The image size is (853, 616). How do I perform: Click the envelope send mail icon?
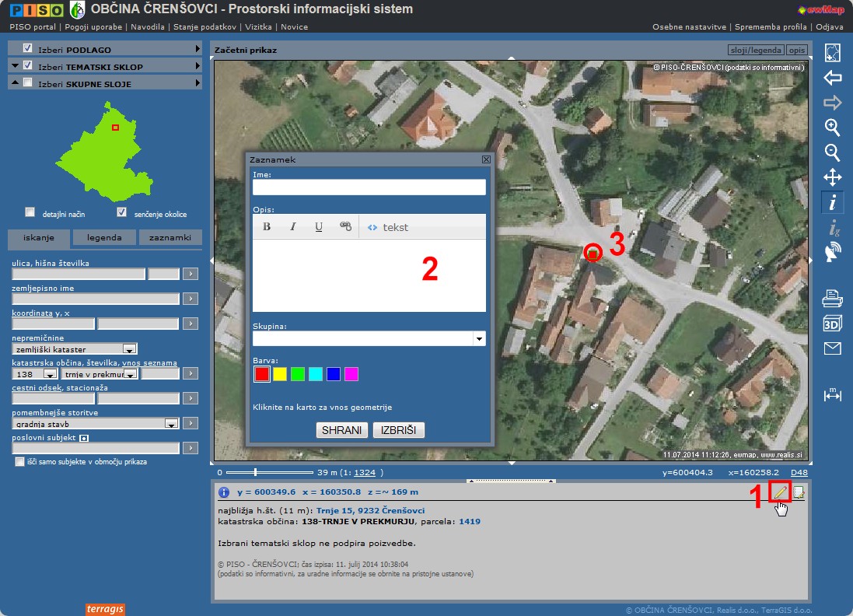click(x=832, y=348)
